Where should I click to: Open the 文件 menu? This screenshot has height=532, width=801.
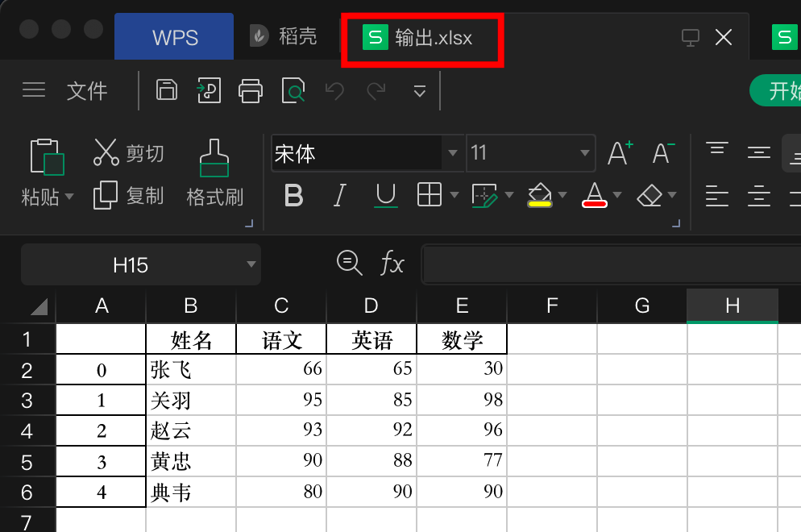click(x=87, y=91)
